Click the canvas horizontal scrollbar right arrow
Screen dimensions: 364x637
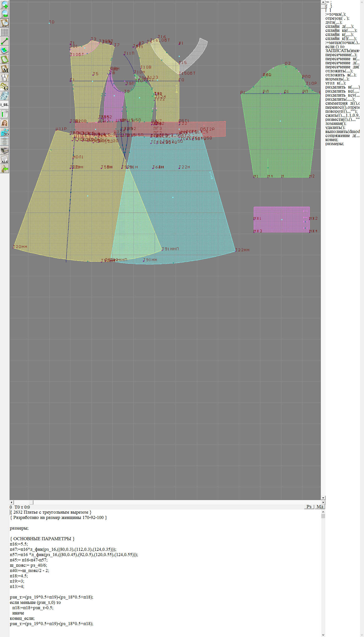[323, 311]
